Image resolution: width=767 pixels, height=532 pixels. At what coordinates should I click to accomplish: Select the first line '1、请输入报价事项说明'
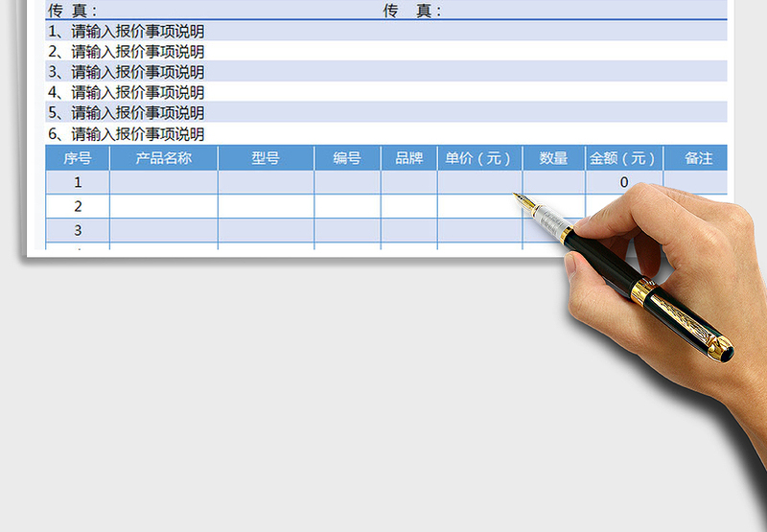(x=127, y=32)
